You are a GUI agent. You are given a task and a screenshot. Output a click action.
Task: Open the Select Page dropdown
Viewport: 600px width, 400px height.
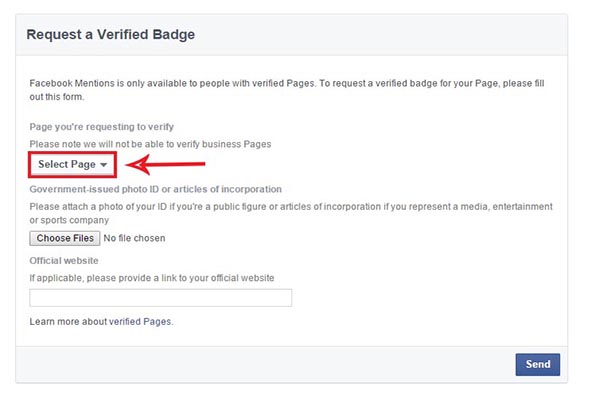pos(72,165)
